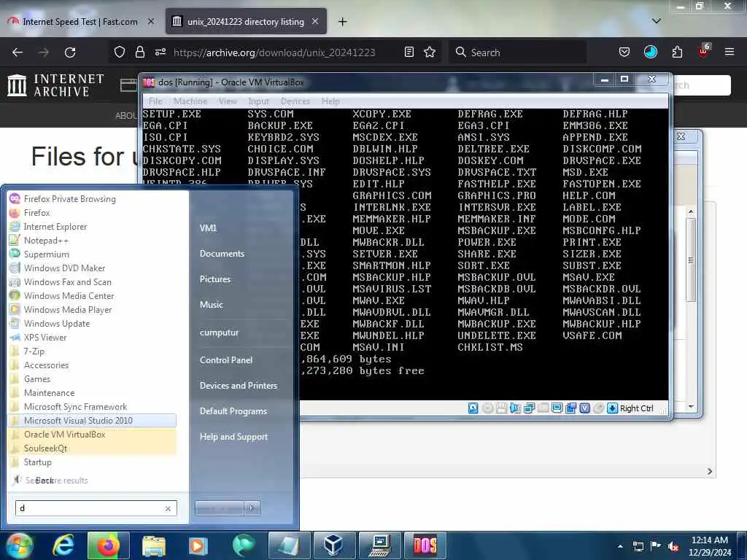Screen dimensions: 747x560
Task: Clear the Start menu search box with X
Action: point(168,508)
